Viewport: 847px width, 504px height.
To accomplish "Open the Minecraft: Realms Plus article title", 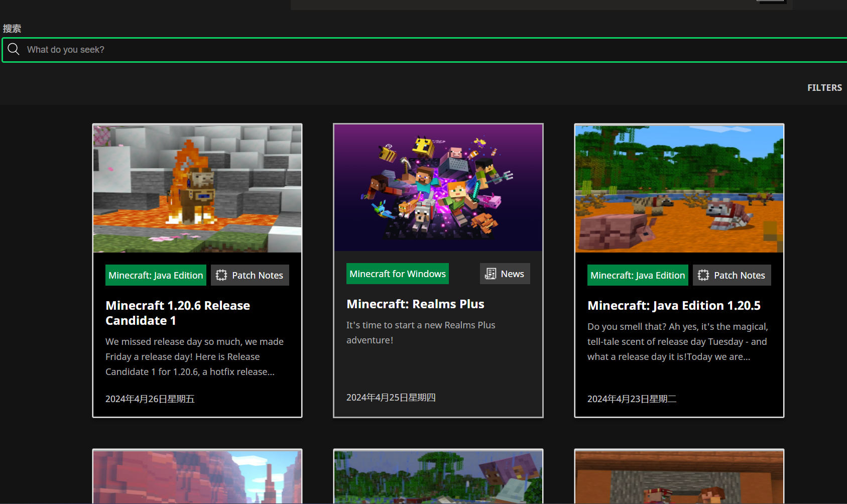I will click(x=415, y=304).
